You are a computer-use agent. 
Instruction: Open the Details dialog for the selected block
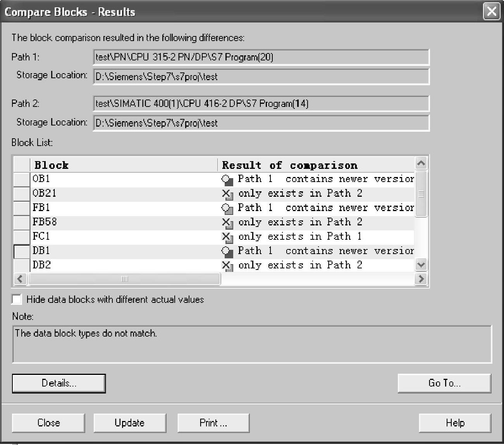pos(59,383)
